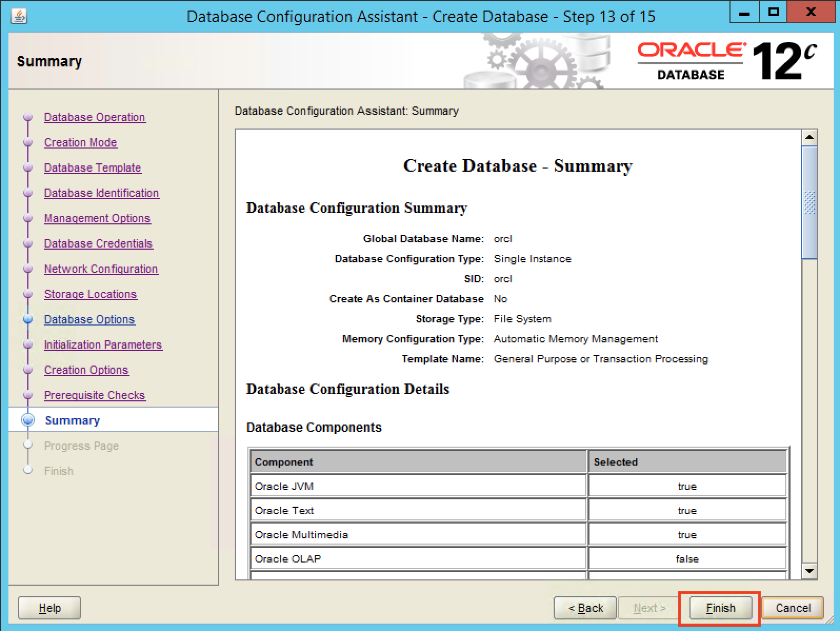Open the Database Credentials step
Viewport: 840px width, 631px height.
98,243
